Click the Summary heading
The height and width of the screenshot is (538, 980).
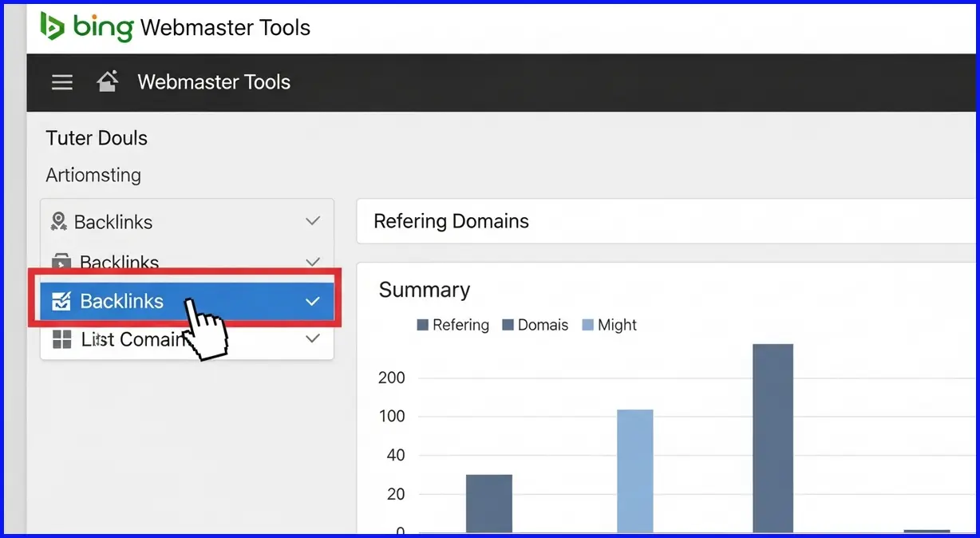(x=425, y=289)
